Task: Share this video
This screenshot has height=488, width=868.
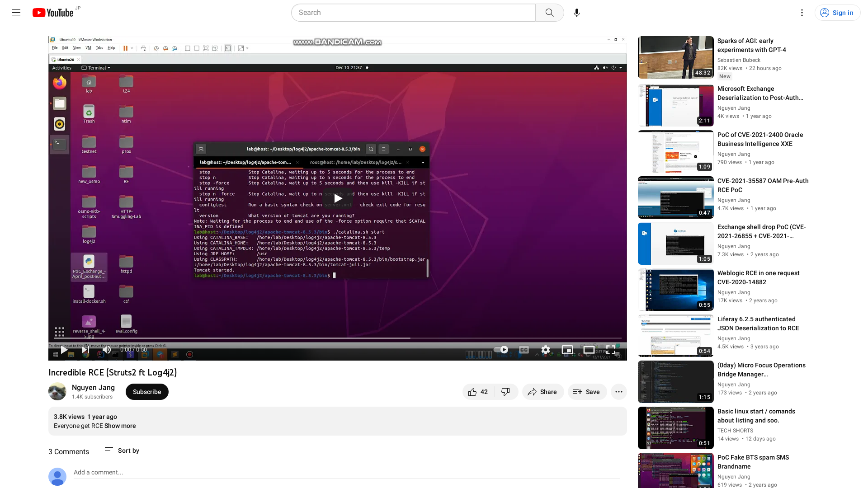Action: pyautogui.click(x=542, y=392)
